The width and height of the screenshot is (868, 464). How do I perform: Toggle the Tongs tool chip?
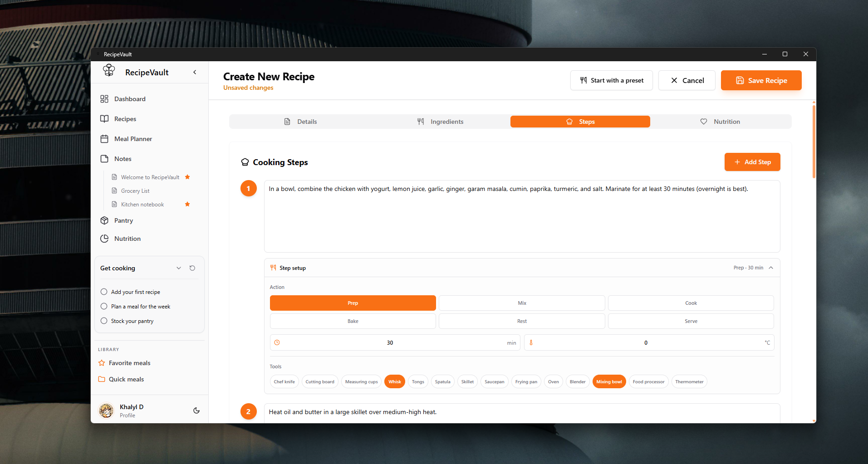click(x=418, y=381)
